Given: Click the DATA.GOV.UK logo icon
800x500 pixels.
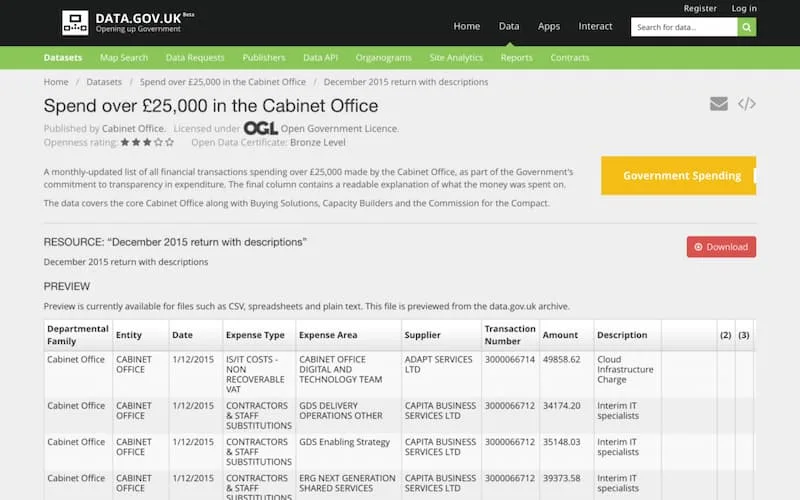Looking at the screenshot, I should 75,23.
